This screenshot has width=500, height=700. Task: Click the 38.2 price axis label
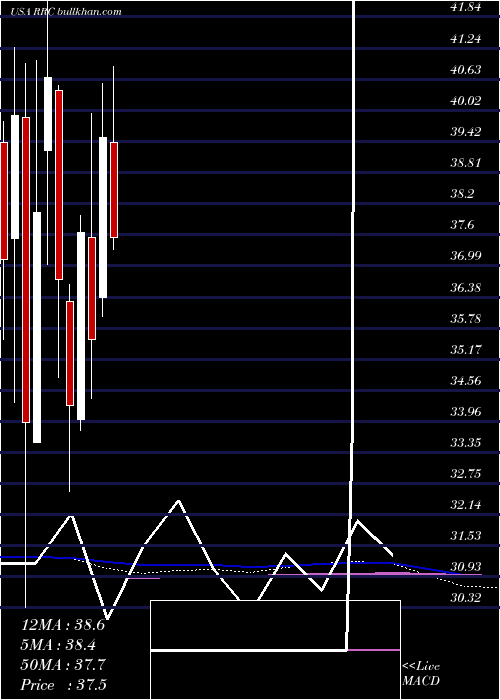coord(463,194)
